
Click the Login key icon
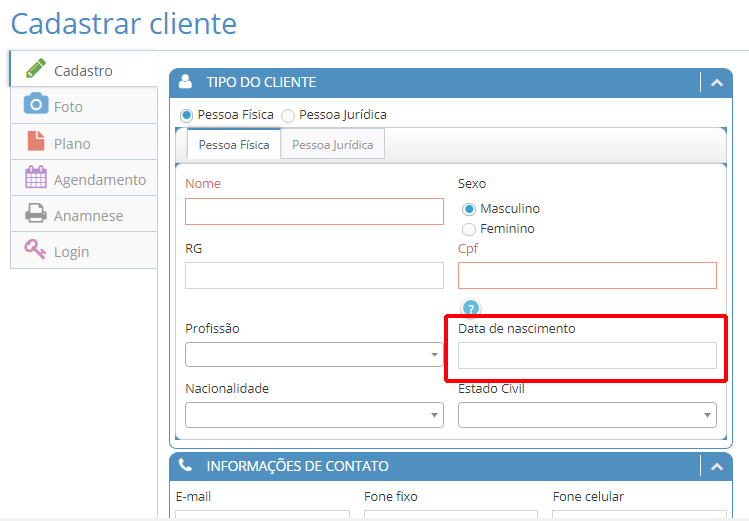click(x=36, y=250)
